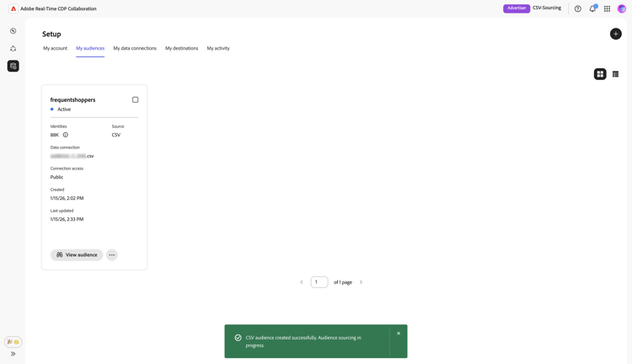Open the My audiences tab
The width and height of the screenshot is (632, 364).
point(90,48)
